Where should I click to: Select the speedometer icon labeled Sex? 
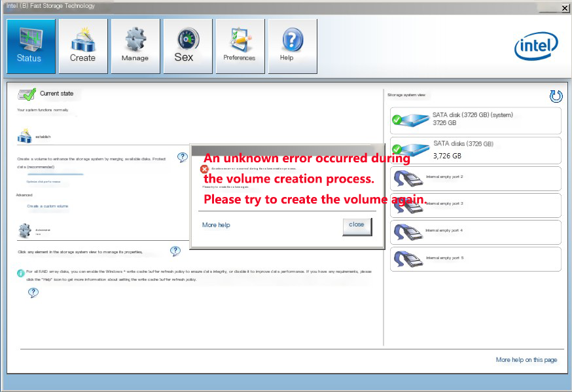(188, 46)
